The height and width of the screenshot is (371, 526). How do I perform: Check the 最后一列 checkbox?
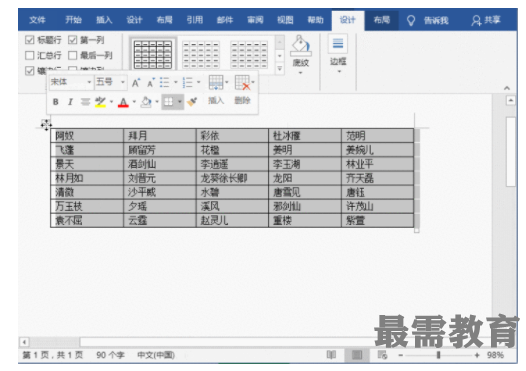(x=72, y=55)
